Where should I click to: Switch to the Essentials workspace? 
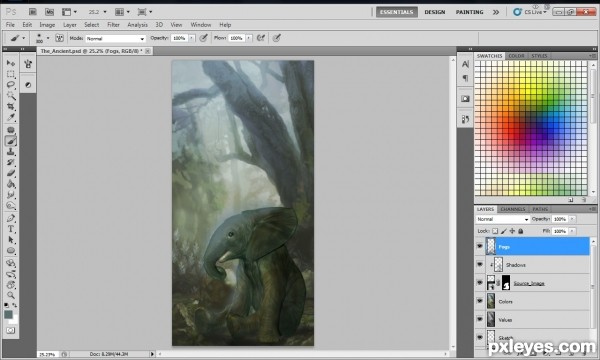pyautogui.click(x=396, y=12)
